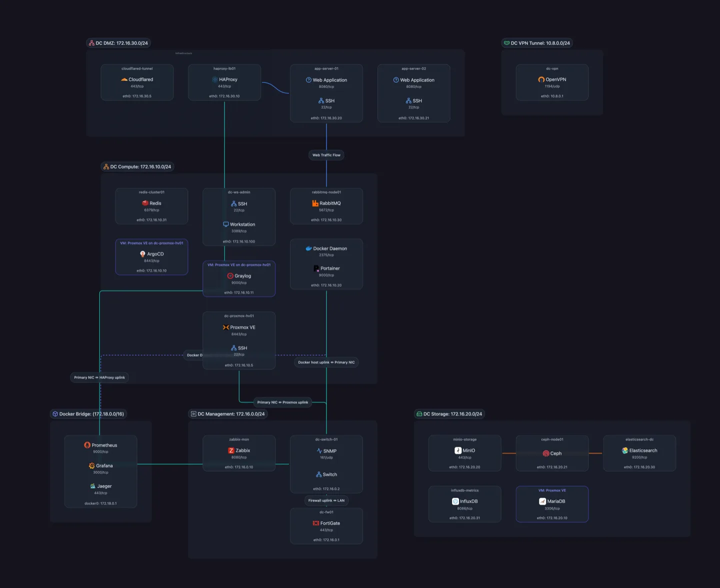
Task: Select the DC Storage: 172.16.20.0/24 group header
Action: pyautogui.click(x=448, y=414)
